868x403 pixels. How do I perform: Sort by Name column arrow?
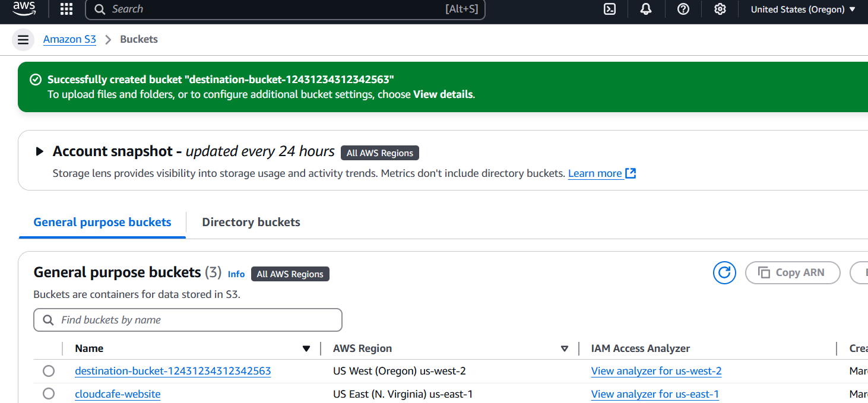[306, 348]
